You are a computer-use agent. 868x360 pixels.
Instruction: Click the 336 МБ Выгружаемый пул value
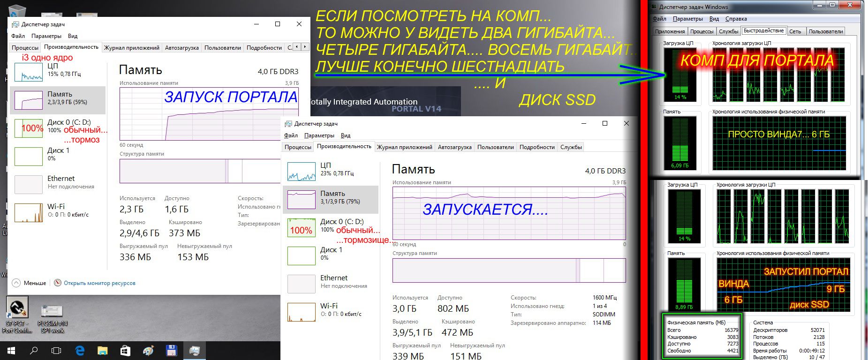pos(136,257)
